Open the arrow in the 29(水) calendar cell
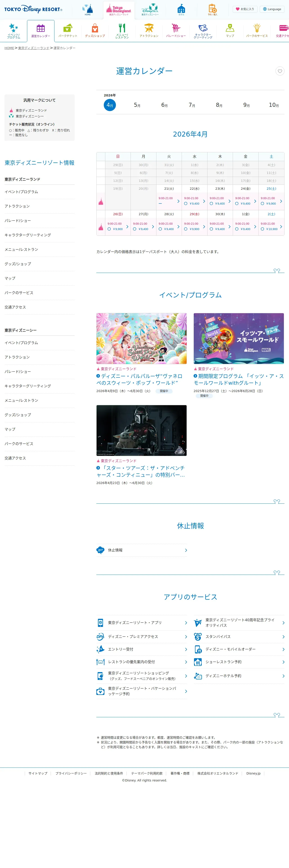Screen dimensions: 289x868 [x=204, y=227]
